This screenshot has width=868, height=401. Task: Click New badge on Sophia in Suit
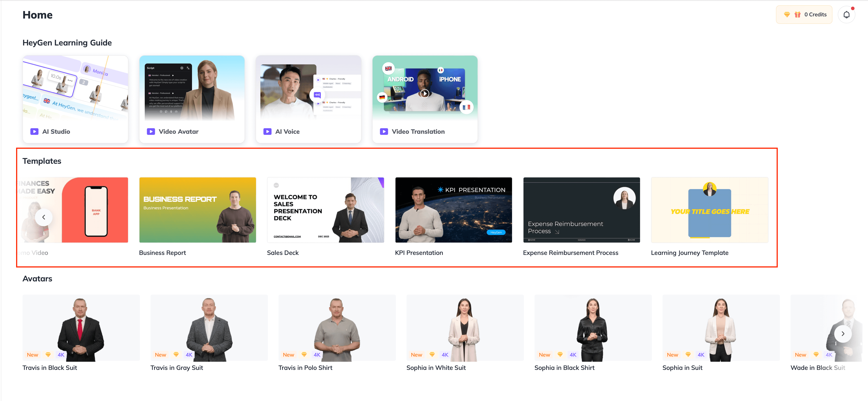click(673, 354)
